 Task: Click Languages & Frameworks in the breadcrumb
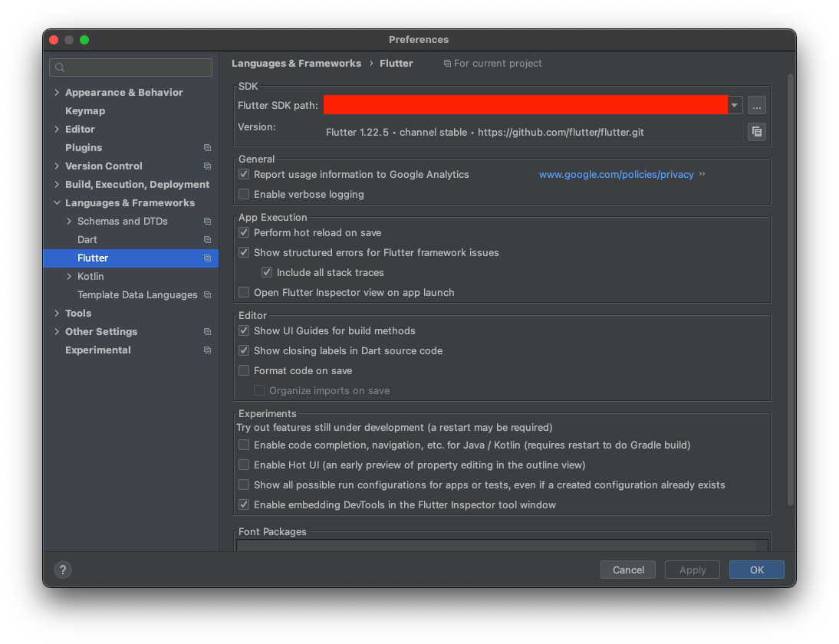[296, 63]
